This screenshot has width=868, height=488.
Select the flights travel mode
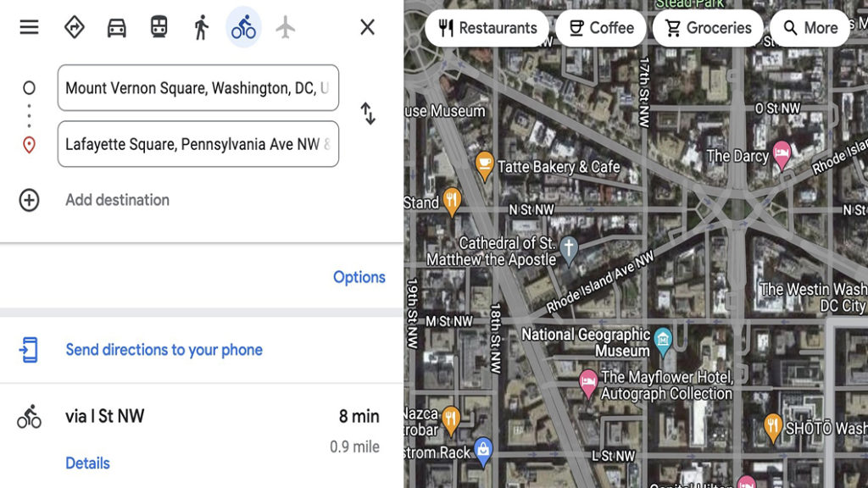pyautogui.click(x=286, y=27)
